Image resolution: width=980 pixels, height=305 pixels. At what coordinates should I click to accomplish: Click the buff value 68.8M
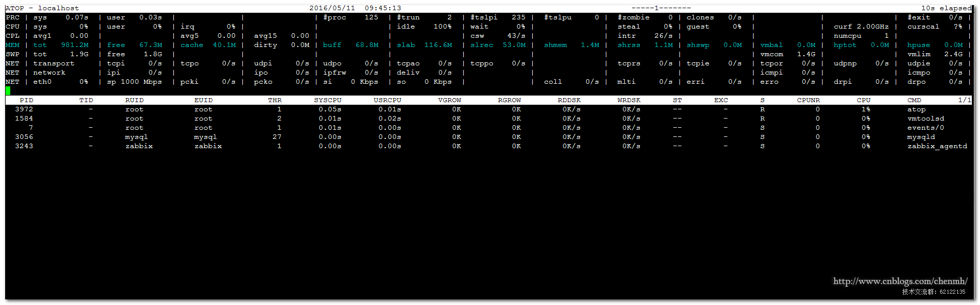coord(367,45)
